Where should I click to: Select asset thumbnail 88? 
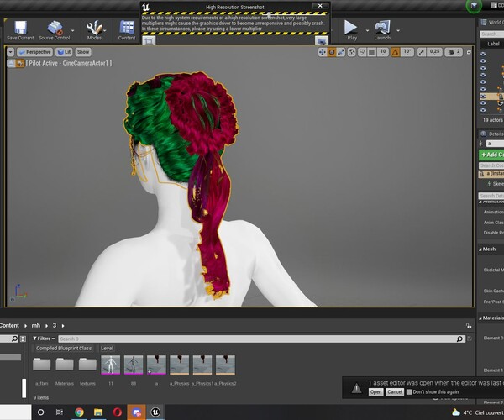click(x=134, y=365)
